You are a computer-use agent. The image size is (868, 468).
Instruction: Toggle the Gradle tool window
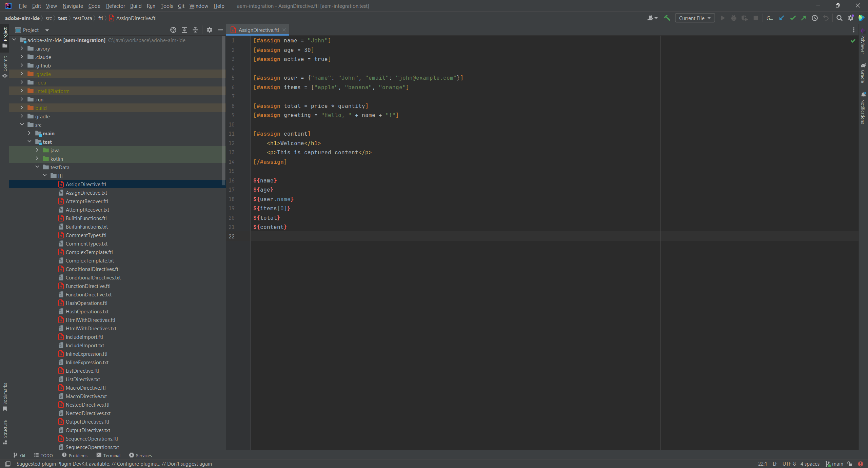[x=863, y=73]
